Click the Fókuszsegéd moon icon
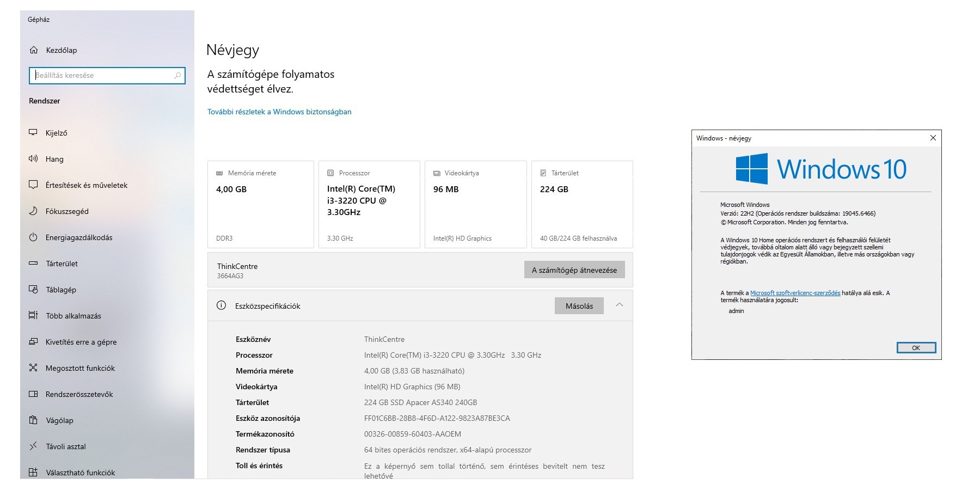Image resolution: width=980 pixels, height=490 pixels. (33, 211)
